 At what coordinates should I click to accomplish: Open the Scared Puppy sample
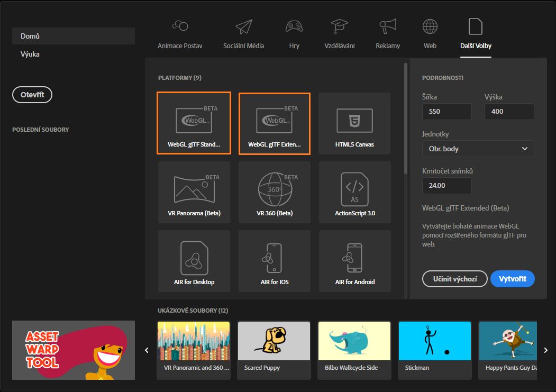coord(274,350)
